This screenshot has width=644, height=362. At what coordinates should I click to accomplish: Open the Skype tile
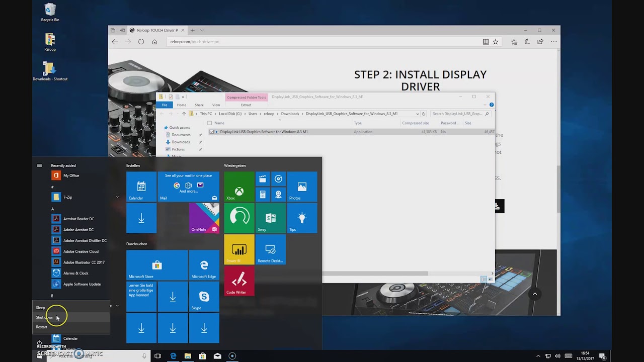pyautogui.click(x=204, y=297)
